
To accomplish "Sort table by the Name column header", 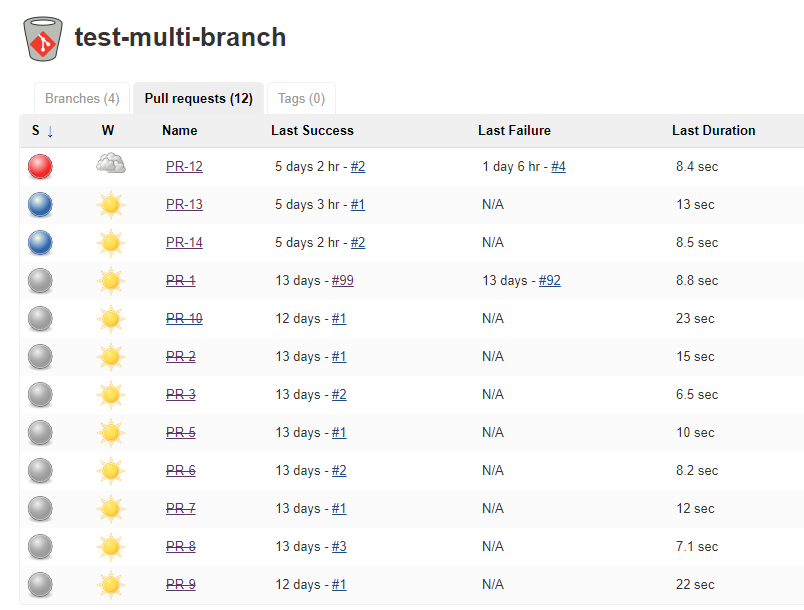I will 180,131.
